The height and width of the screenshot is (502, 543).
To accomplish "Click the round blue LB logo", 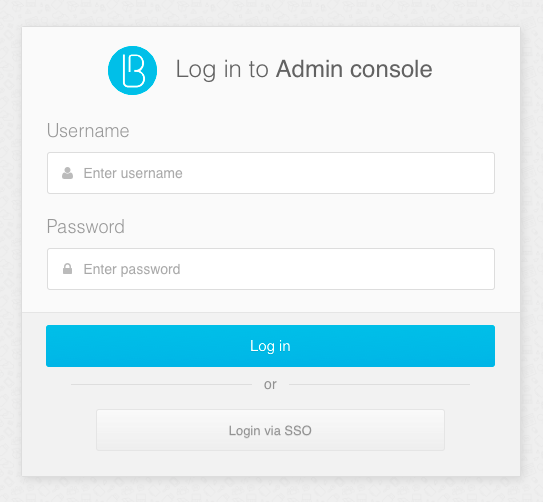I will (132, 70).
